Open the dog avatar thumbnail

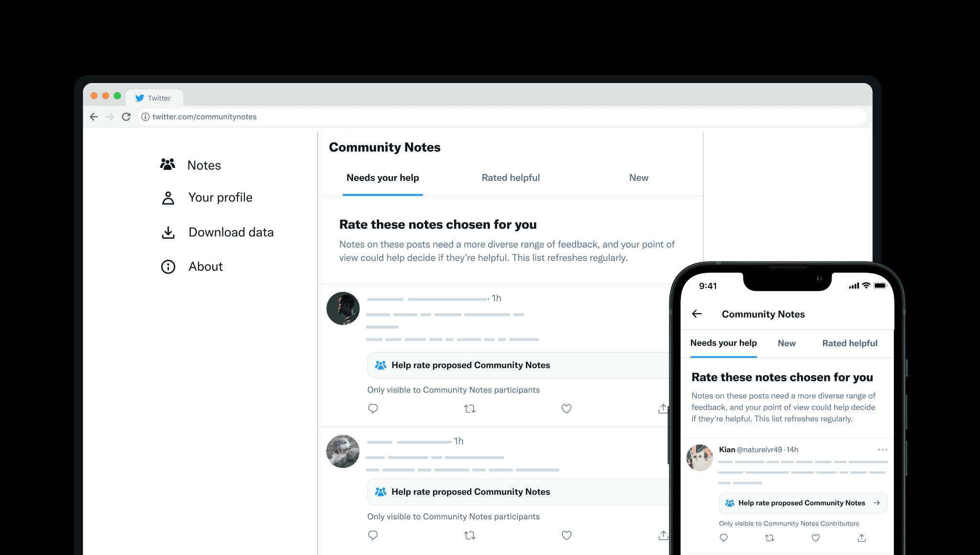click(x=343, y=451)
